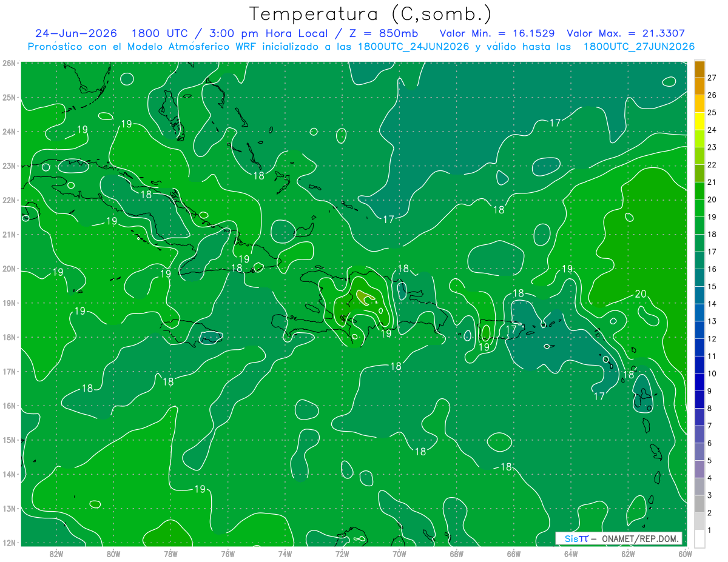Screen dimensions: 728x562
Task: Pick the legend swatch between 24 and 25
Action: click(x=699, y=121)
